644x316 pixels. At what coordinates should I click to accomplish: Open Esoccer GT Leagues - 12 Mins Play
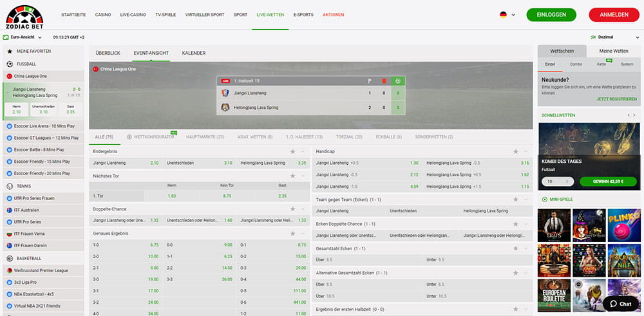coord(43,138)
